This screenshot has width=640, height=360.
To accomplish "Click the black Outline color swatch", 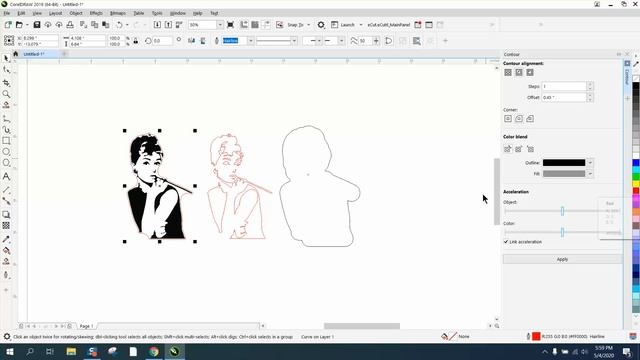I will [564, 162].
